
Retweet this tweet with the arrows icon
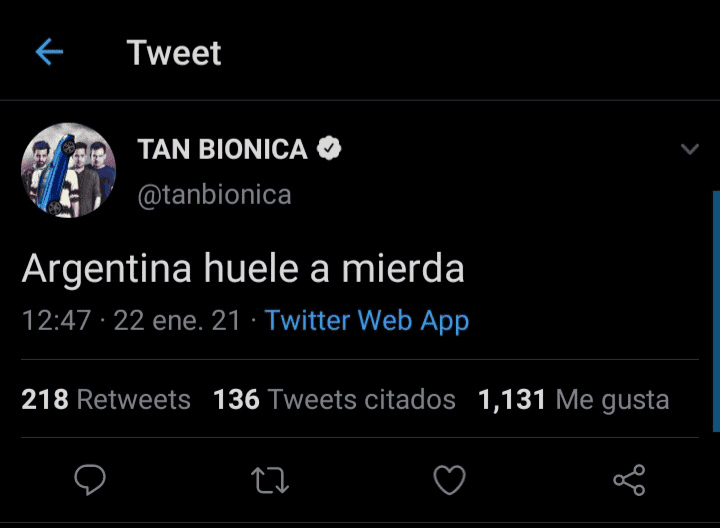tap(270, 481)
